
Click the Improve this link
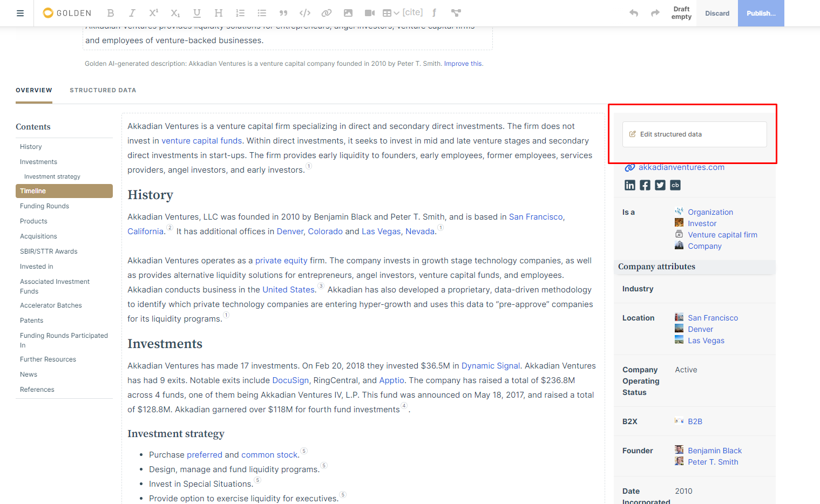pos(463,64)
